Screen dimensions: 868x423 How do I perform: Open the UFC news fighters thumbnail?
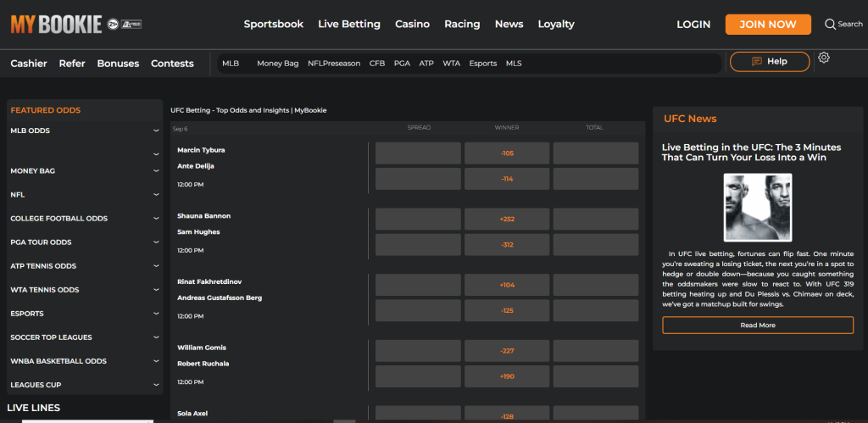pyautogui.click(x=758, y=208)
